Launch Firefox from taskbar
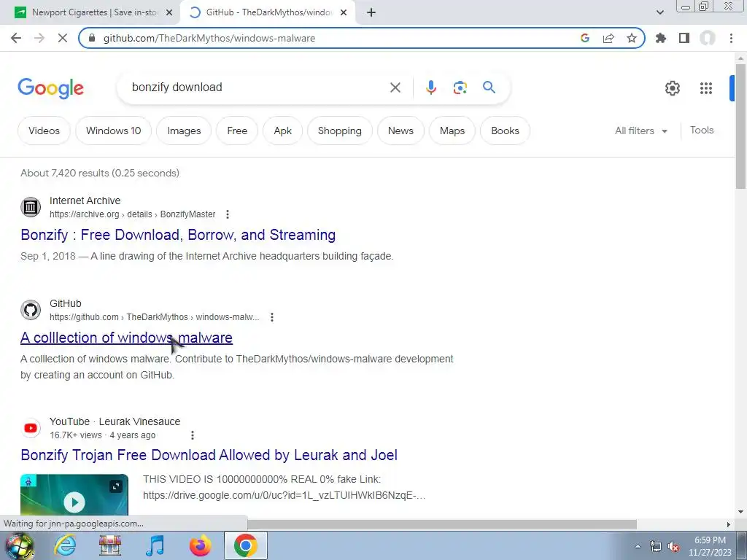Image resolution: width=747 pixels, height=560 pixels. [200, 546]
